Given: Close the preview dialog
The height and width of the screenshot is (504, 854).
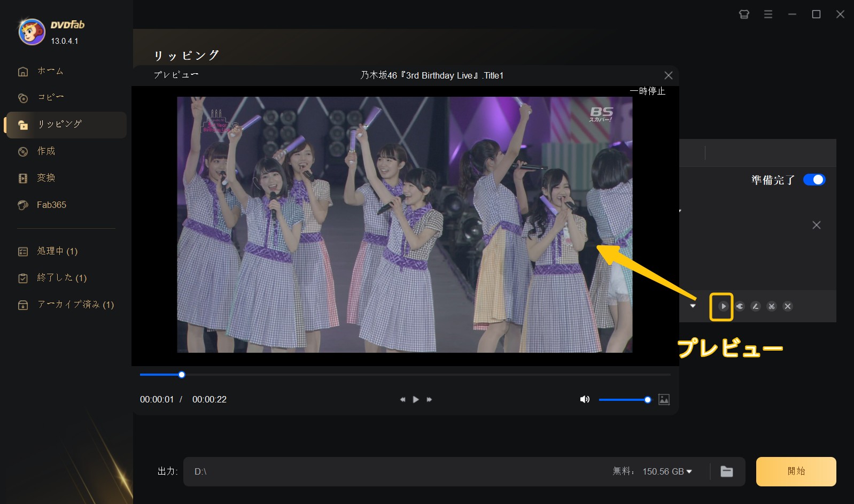Looking at the screenshot, I should 668,75.
